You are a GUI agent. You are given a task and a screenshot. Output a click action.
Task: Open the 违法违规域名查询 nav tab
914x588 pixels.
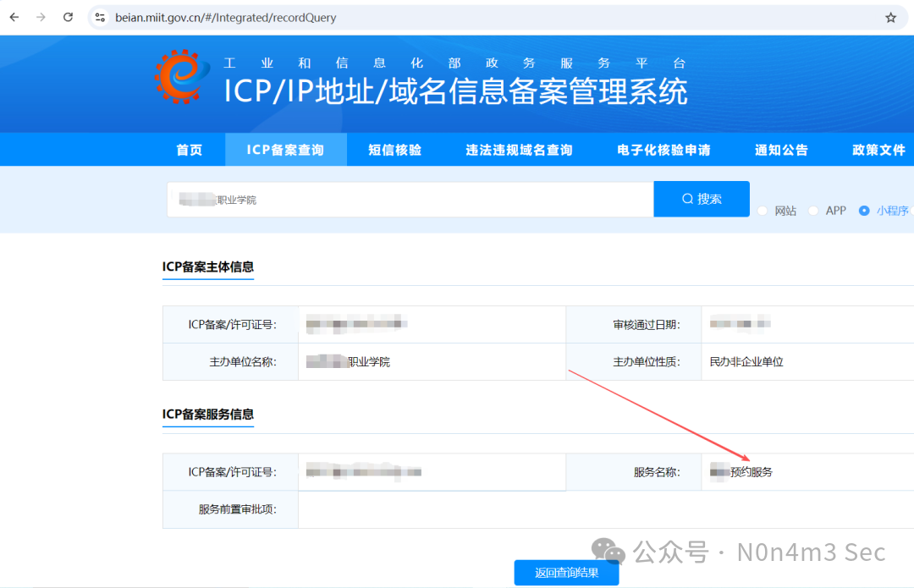519,150
